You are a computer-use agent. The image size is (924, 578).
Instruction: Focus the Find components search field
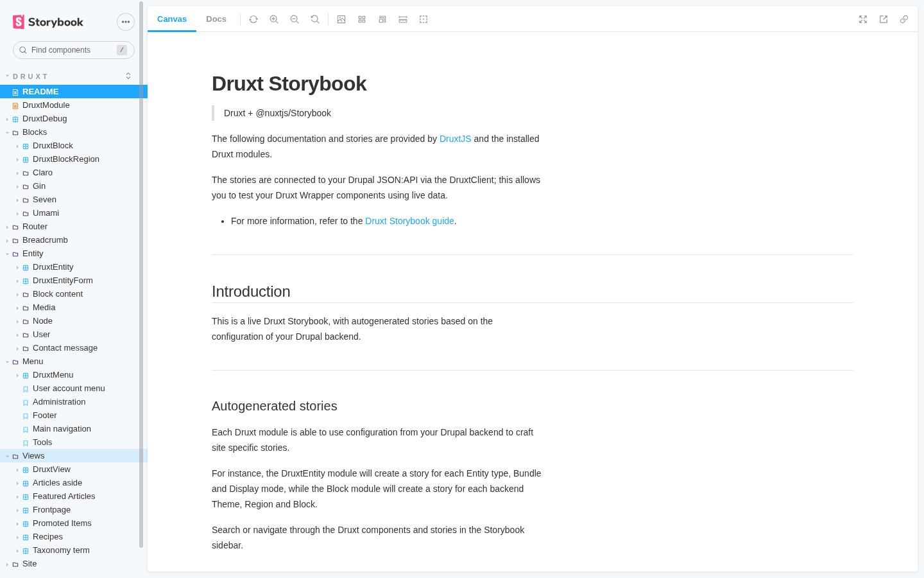[74, 50]
